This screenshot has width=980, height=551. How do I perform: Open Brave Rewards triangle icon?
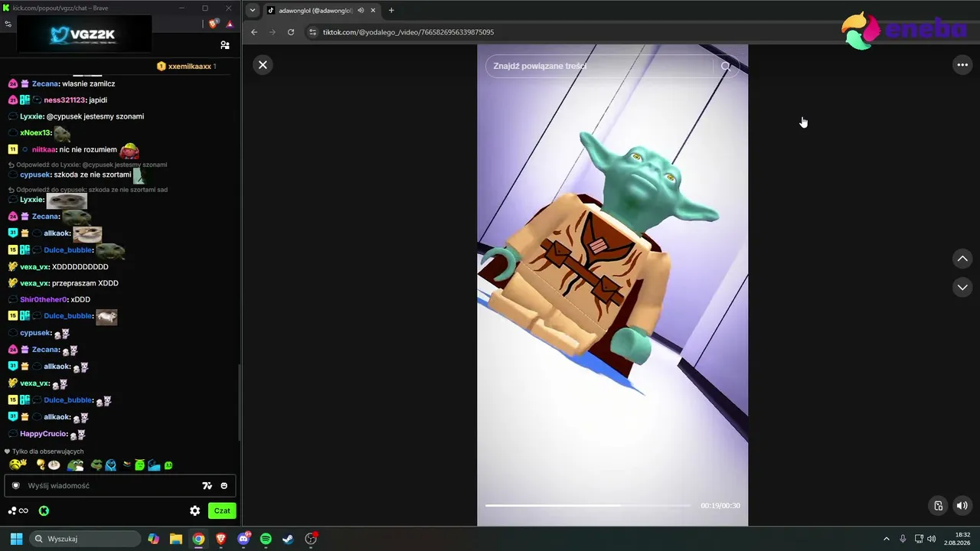pyautogui.click(x=229, y=24)
